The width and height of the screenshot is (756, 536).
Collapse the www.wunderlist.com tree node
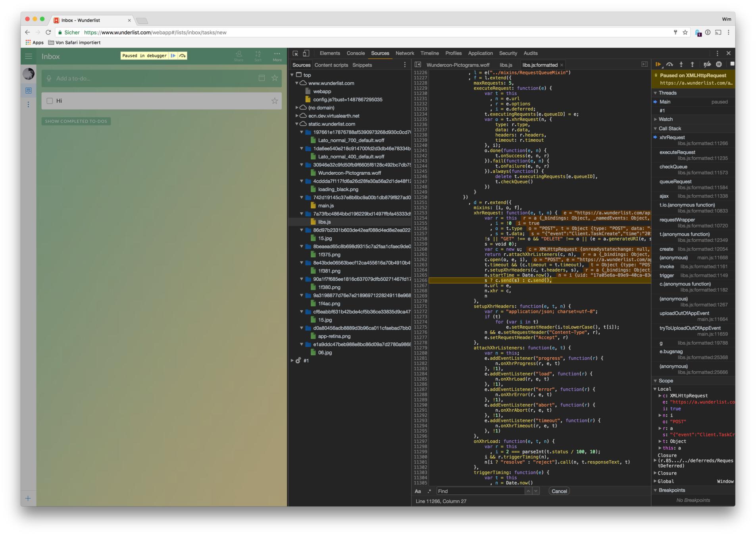tap(297, 83)
